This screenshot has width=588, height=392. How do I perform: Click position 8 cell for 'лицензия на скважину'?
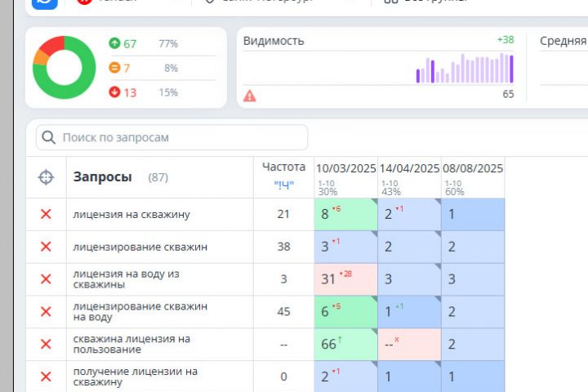click(345, 214)
